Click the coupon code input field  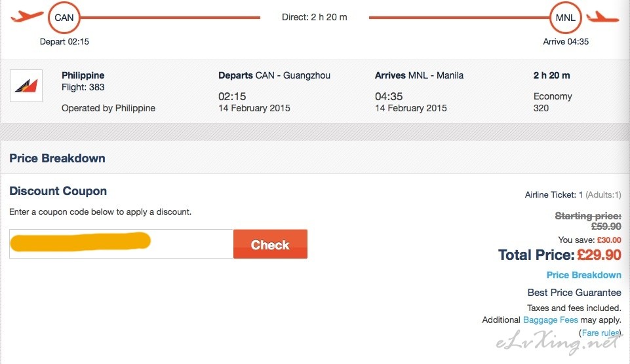[x=121, y=244]
